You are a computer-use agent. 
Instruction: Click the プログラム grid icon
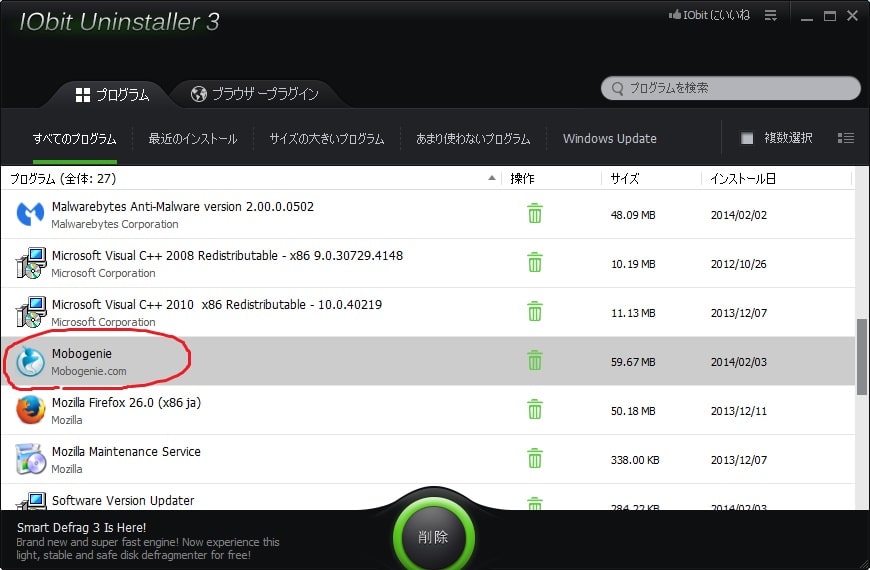[83, 95]
